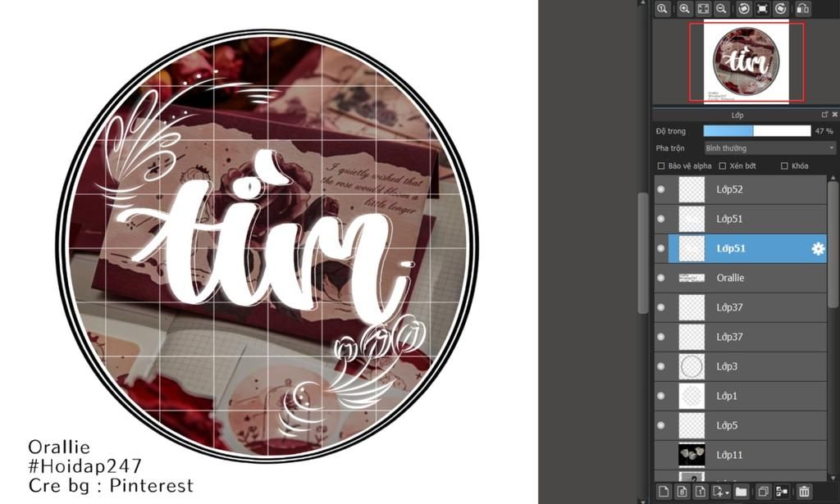Hide the Lớp37 layer directly above Lớp3

point(661,337)
